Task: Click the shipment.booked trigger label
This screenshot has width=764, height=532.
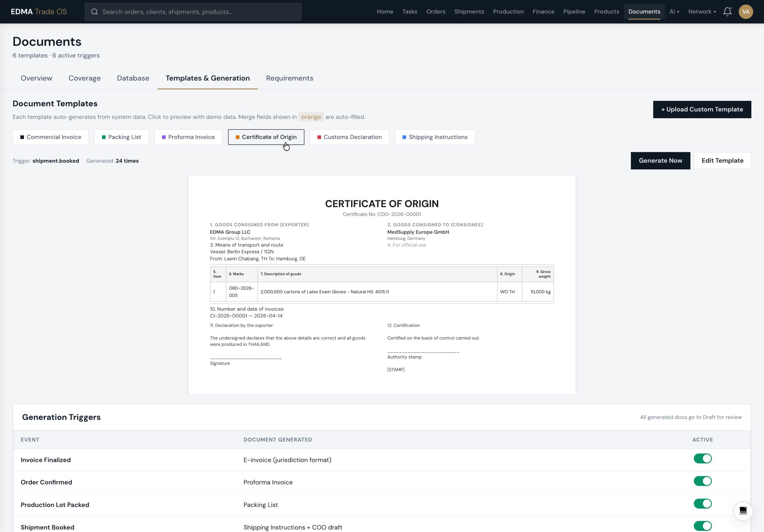Action: coord(56,161)
